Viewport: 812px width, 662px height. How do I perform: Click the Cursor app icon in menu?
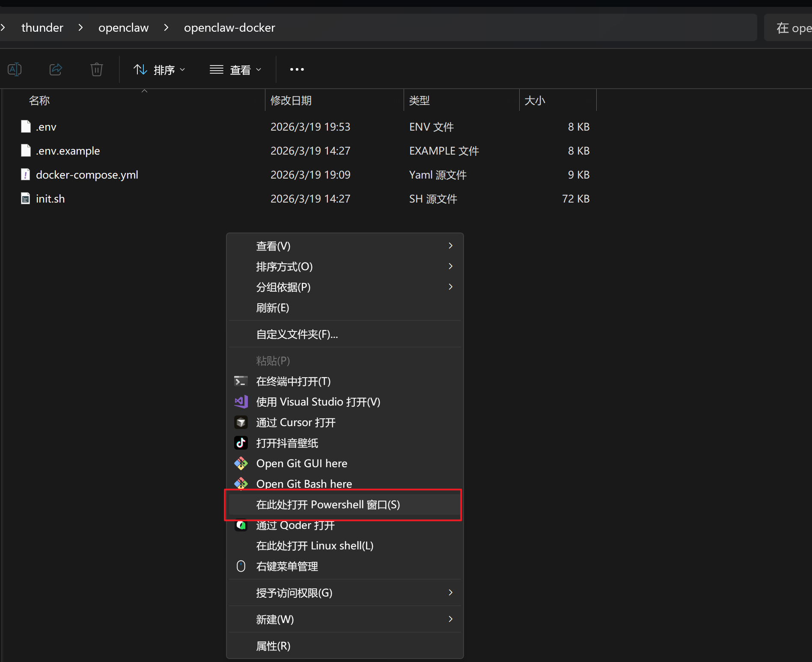pyautogui.click(x=241, y=423)
